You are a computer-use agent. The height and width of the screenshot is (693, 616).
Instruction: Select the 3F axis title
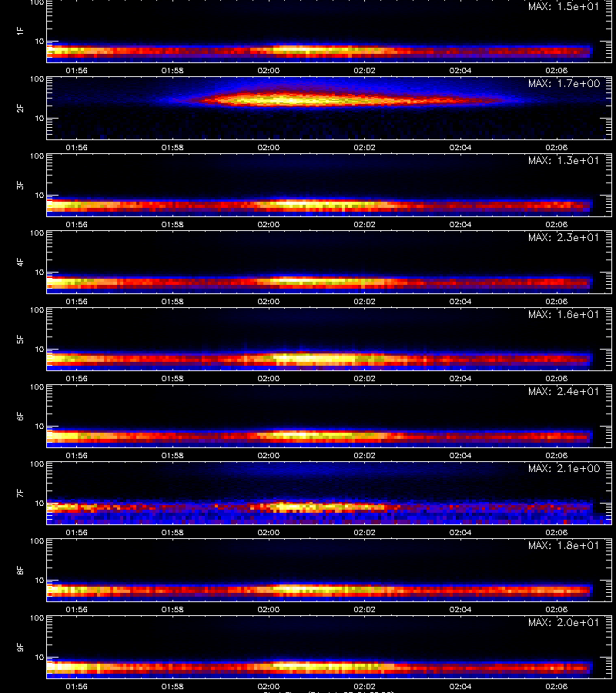click(20, 185)
